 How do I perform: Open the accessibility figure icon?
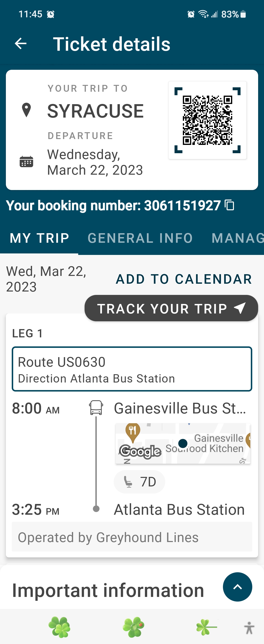pos(249,628)
